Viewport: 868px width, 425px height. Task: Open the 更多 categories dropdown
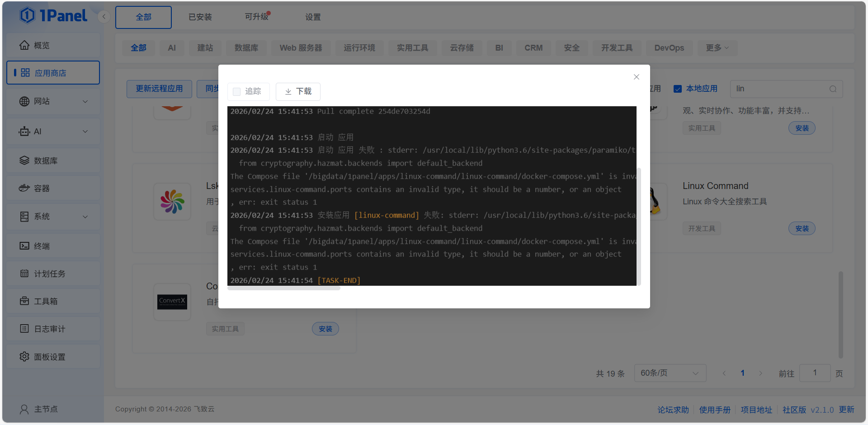(717, 48)
